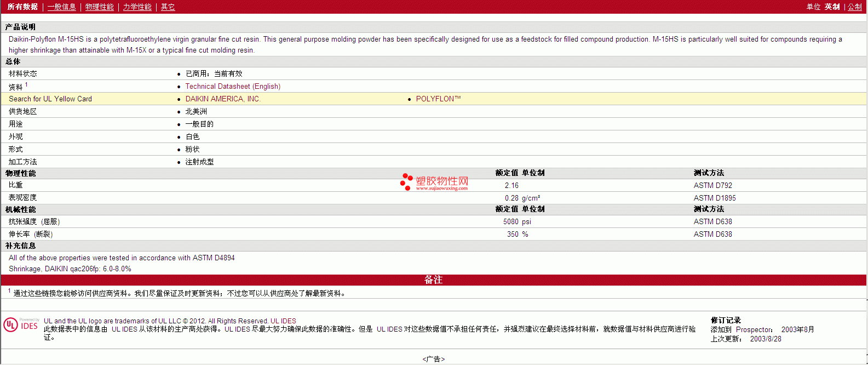Open DAIKIN AMERICA, INC. link
Image resolution: width=868 pixels, height=365 pixels.
point(223,99)
